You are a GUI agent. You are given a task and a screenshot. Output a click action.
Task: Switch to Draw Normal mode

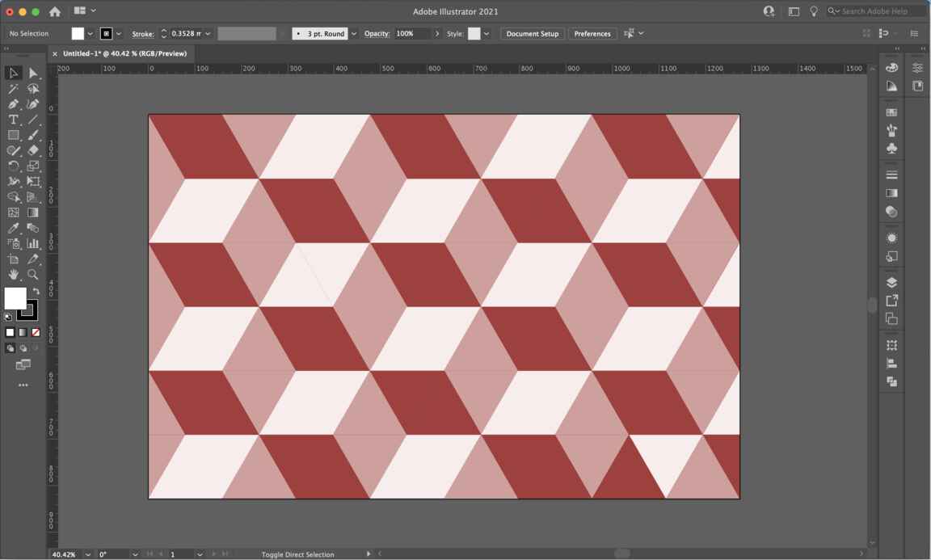[x=10, y=348]
